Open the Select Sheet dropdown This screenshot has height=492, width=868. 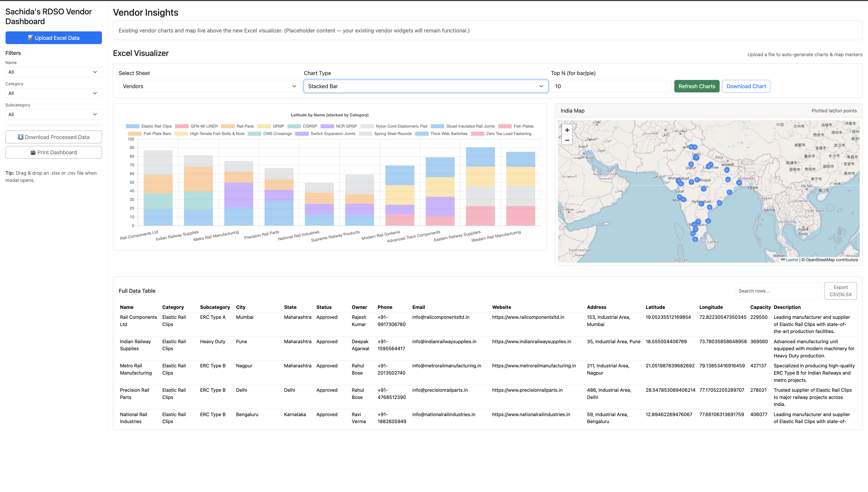pos(209,86)
